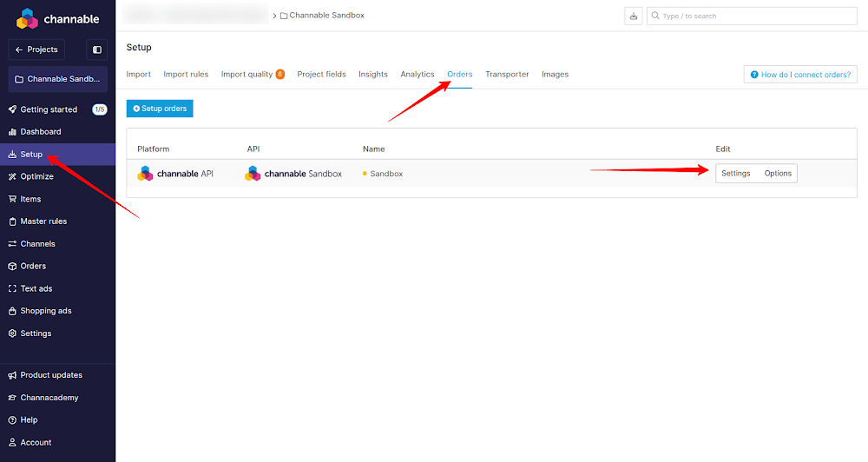Click the Setup import icon in sidebar
The height and width of the screenshot is (462, 868).
(x=12, y=155)
